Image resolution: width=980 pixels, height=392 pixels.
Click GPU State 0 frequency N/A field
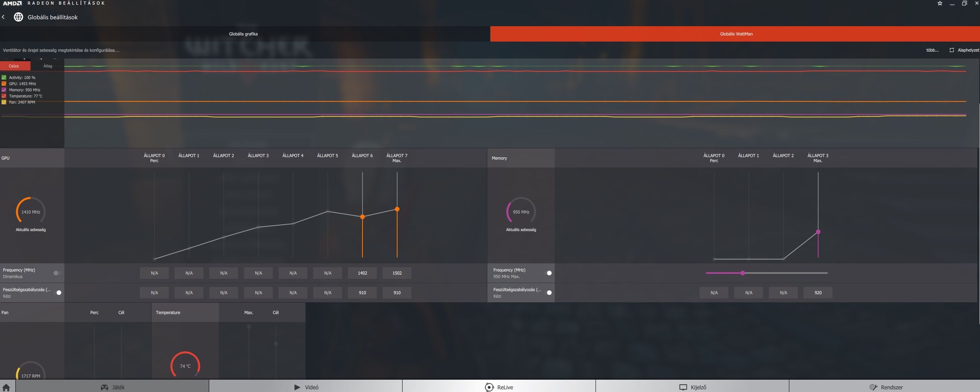(x=154, y=273)
